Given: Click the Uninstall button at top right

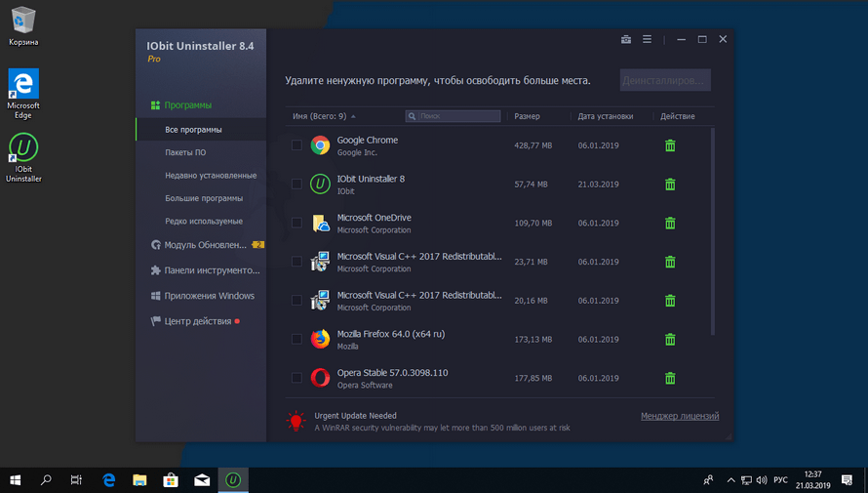Looking at the screenshot, I should pos(665,80).
